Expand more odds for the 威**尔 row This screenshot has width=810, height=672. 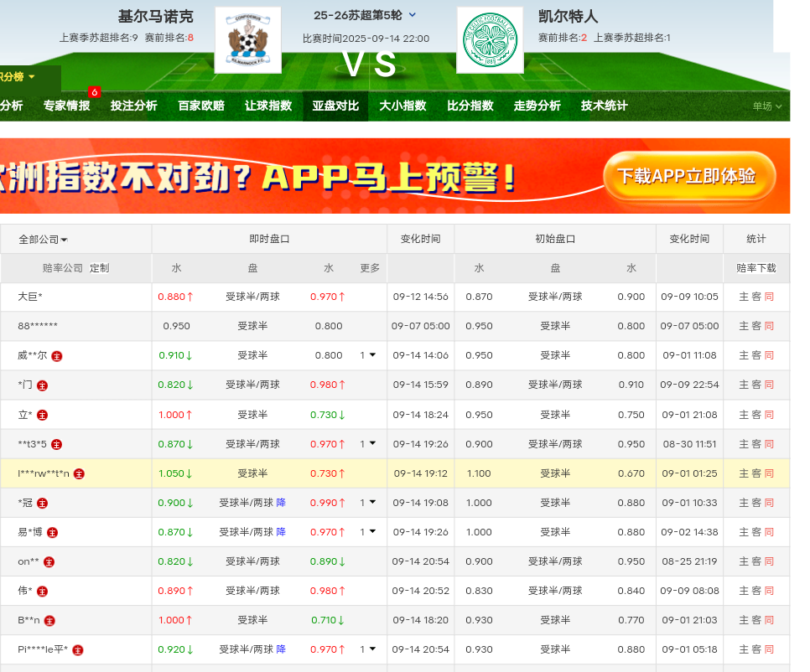(x=368, y=355)
